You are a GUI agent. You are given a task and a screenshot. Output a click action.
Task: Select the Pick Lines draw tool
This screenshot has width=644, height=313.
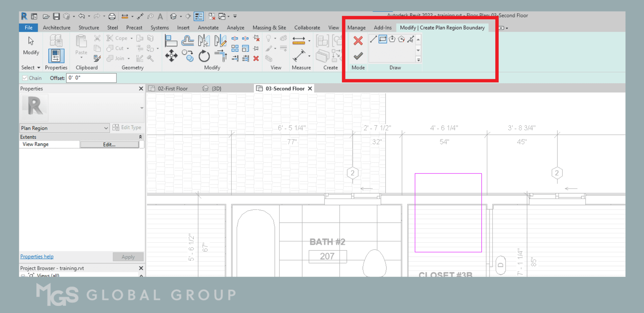point(411,40)
